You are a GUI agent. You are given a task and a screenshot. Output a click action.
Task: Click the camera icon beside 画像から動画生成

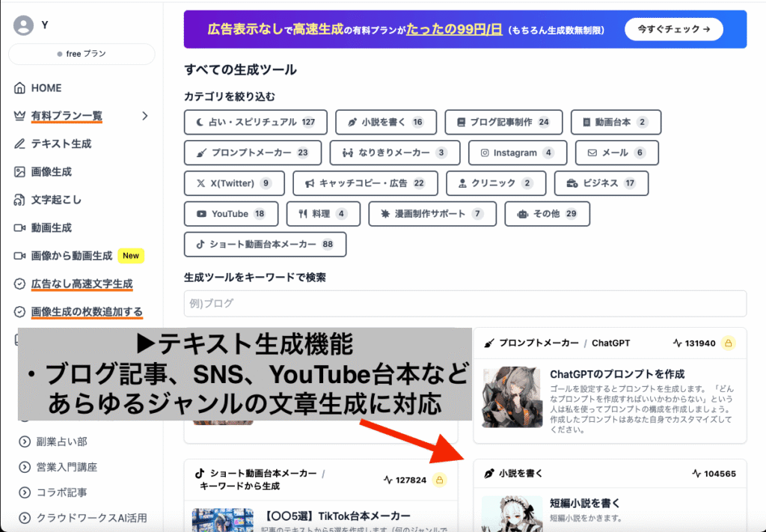coord(19,255)
